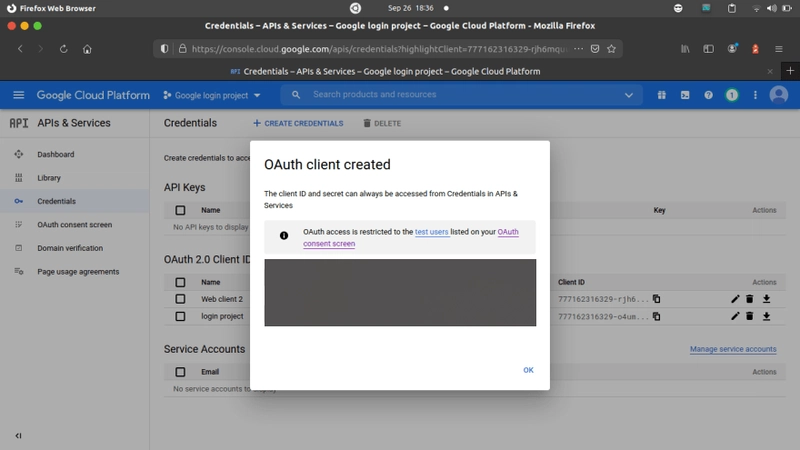Screen dimensions: 800x450
Task: Open Domain verification page
Action: tap(70, 248)
